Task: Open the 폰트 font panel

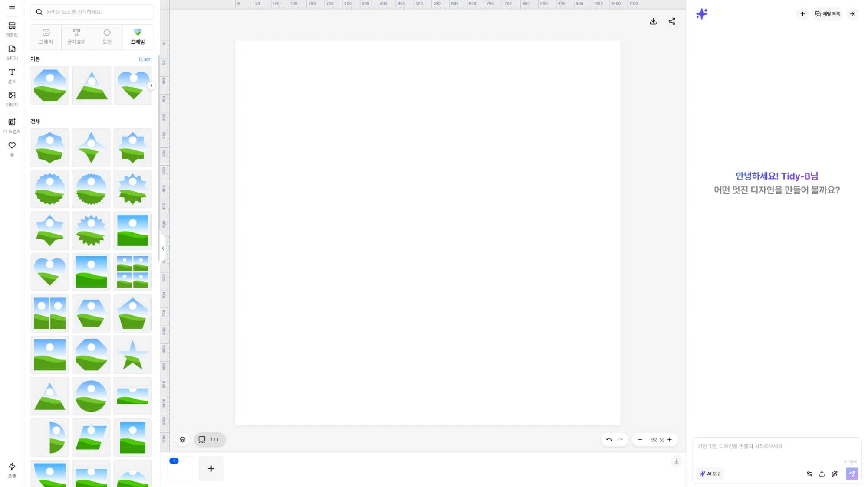Action: coord(12,75)
